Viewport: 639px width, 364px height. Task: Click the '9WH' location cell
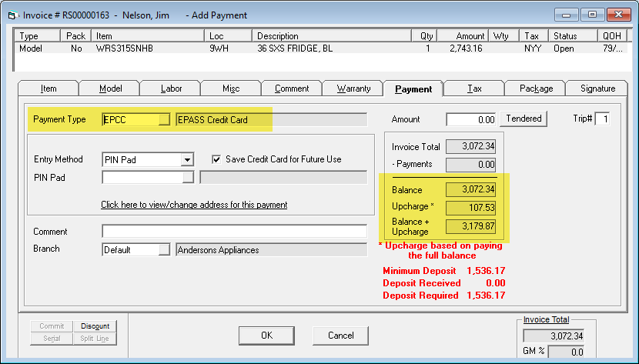(x=219, y=48)
